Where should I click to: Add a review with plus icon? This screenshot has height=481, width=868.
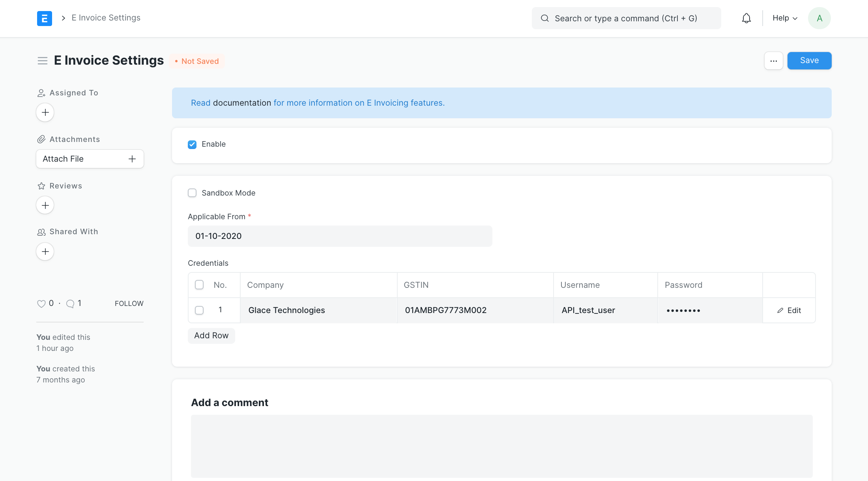[45, 205]
